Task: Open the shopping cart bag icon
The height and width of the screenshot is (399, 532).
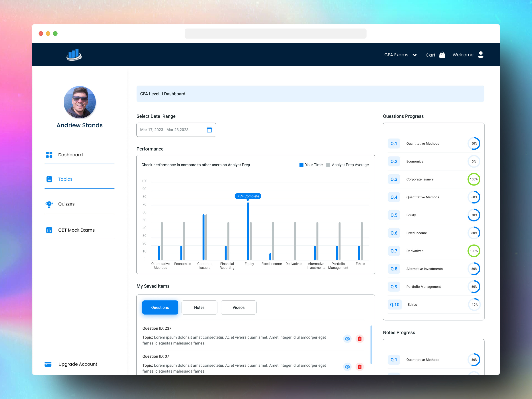Action: 442,55
